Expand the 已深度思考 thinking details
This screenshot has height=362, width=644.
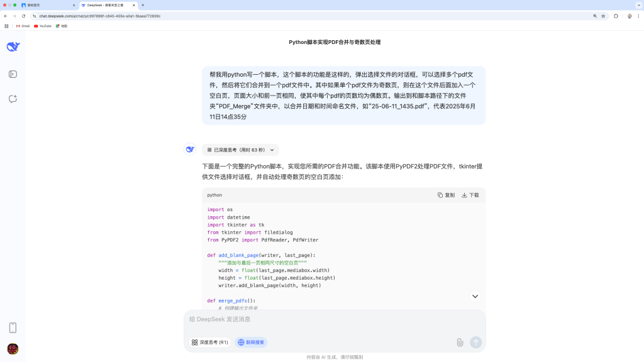tap(240, 150)
